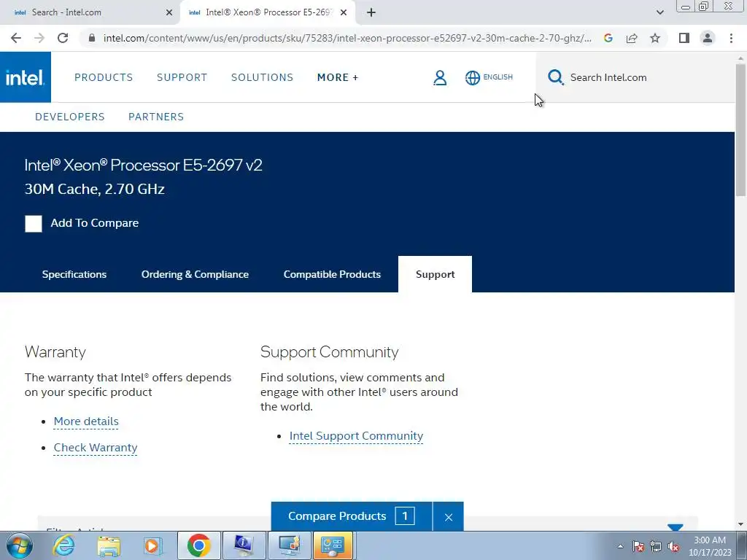The width and height of the screenshot is (747, 560).
Task: Open the Chrome profile avatar
Action: 708,38
